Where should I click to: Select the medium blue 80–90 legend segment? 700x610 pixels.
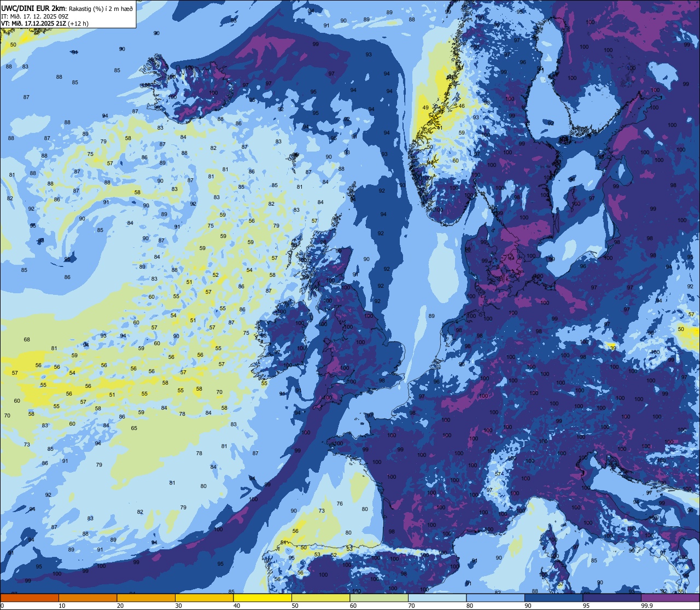click(495, 597)
